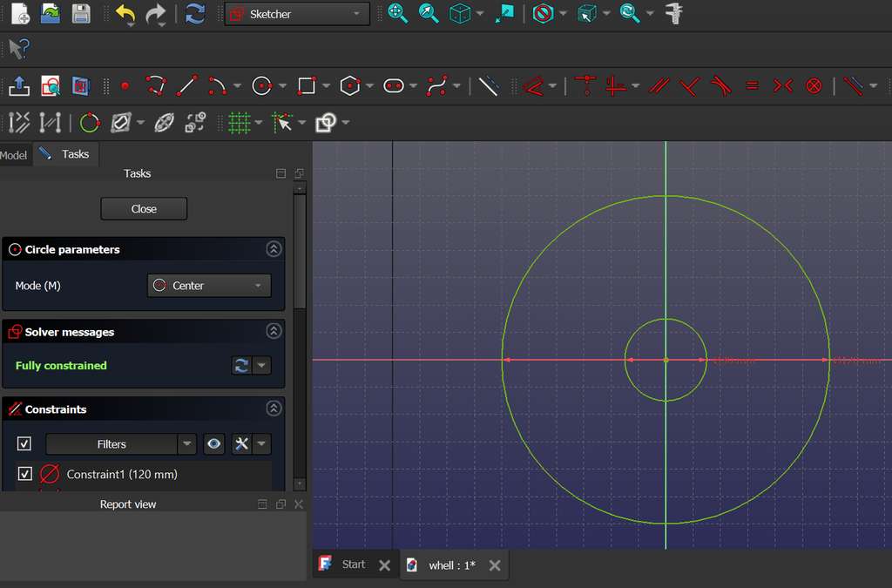Click the Fit all view icon

pos(398,14)
